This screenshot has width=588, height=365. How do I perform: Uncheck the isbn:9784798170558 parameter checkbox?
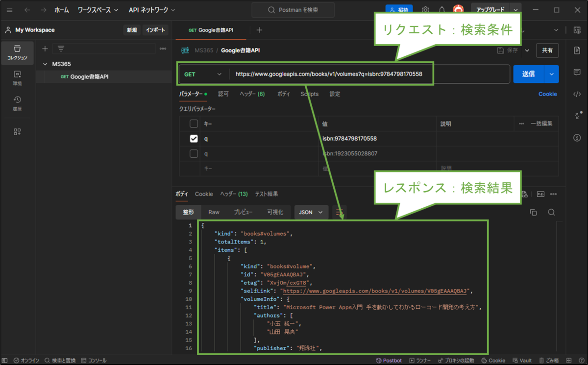point(194,139)
